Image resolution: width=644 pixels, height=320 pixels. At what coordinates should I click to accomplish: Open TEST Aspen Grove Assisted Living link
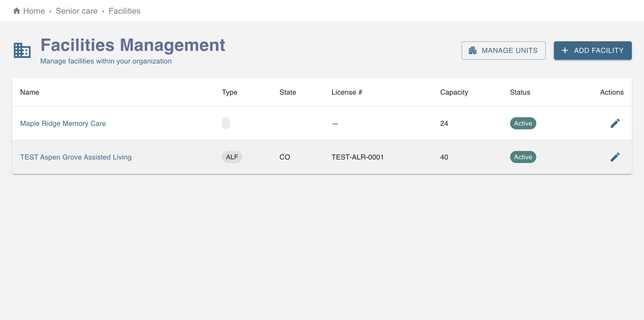tap(76, 157)
